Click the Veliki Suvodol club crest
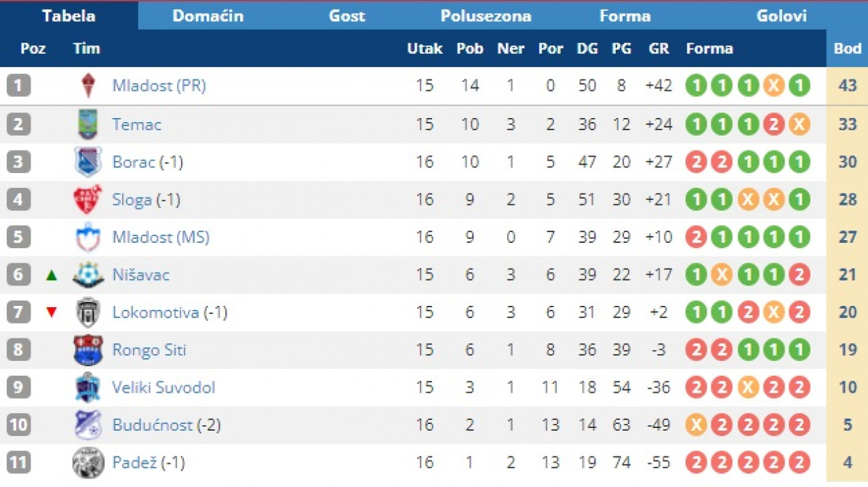 click(x=88, y=388)
